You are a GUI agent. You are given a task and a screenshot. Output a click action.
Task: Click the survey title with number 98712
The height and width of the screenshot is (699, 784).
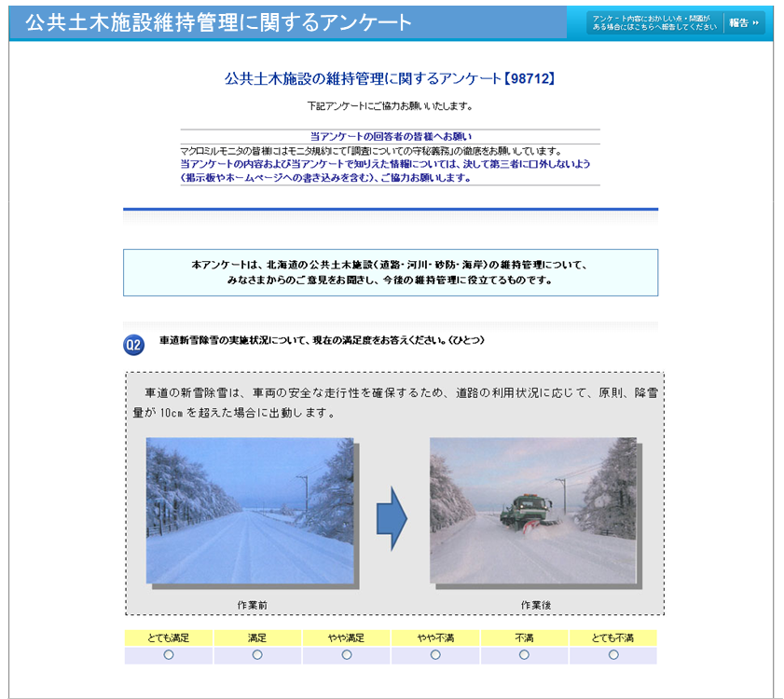[x=390, y=79]
